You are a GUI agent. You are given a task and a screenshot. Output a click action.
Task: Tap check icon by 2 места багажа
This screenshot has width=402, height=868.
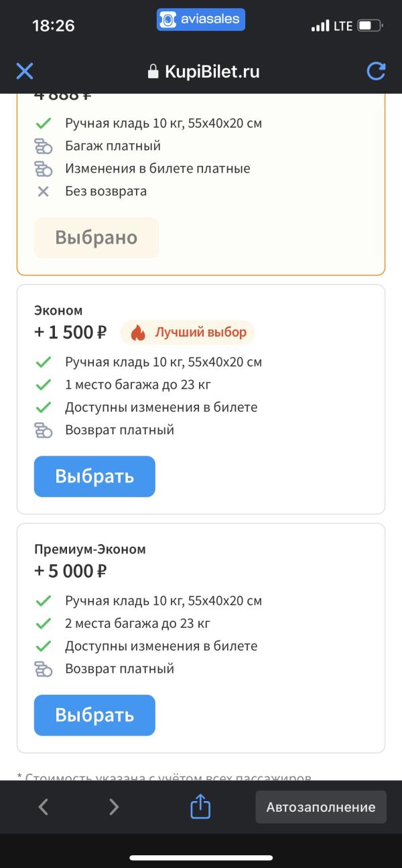[x=44, y=624]
